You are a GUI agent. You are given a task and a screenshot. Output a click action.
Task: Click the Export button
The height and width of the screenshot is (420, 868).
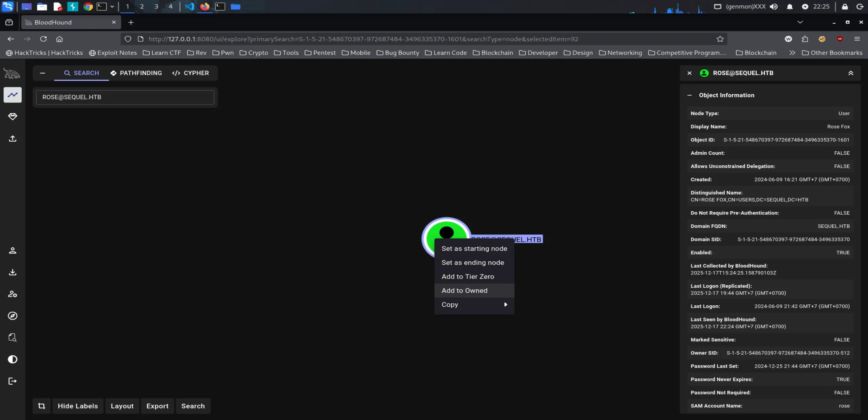pyautogui.click(x=157, y=406)
